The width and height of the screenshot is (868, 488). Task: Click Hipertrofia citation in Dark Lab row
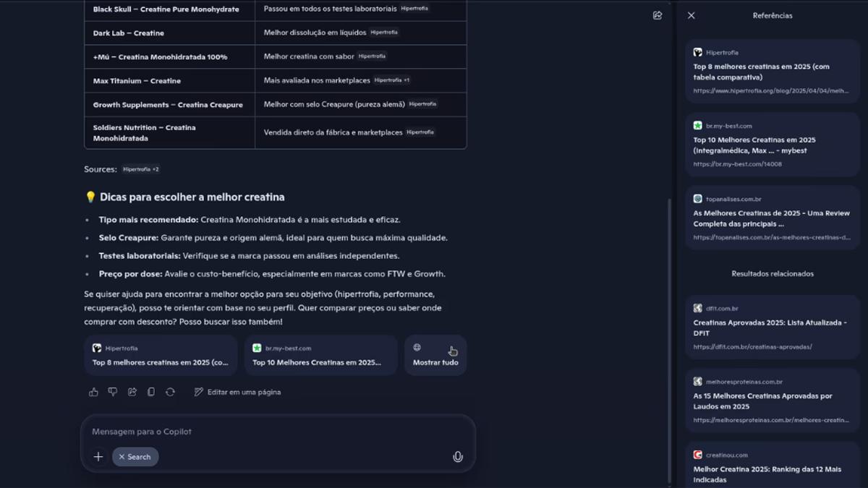(384, 33)
